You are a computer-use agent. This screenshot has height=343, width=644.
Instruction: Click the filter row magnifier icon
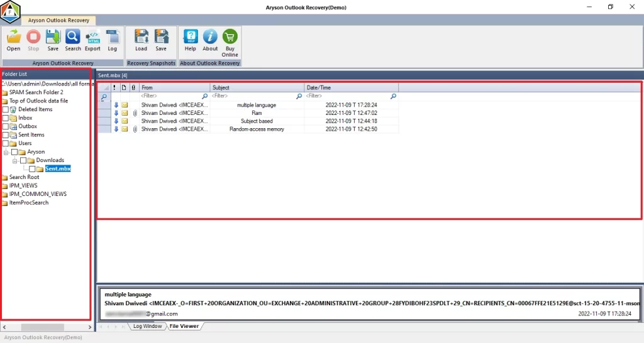pos(104,97)
